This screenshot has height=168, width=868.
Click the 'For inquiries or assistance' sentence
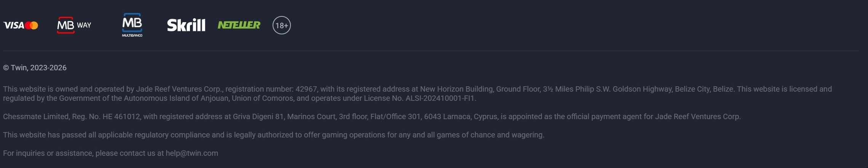point(110,153)
